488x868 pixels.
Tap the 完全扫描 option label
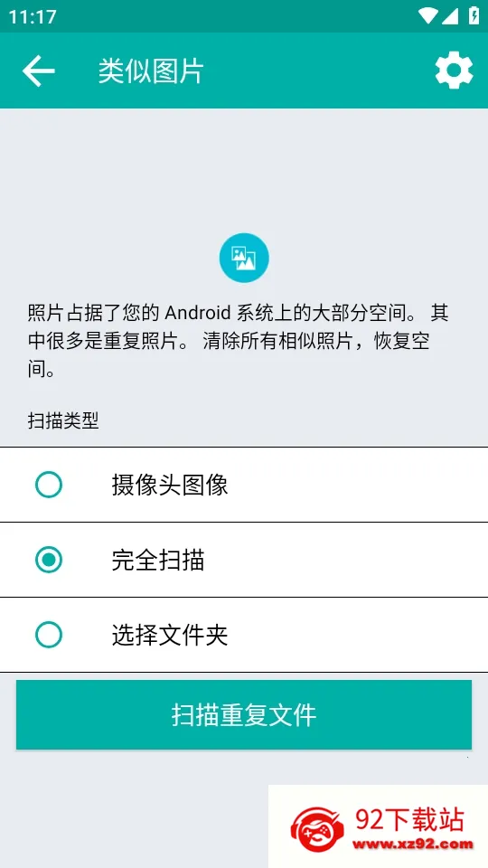tap(158, 560)
